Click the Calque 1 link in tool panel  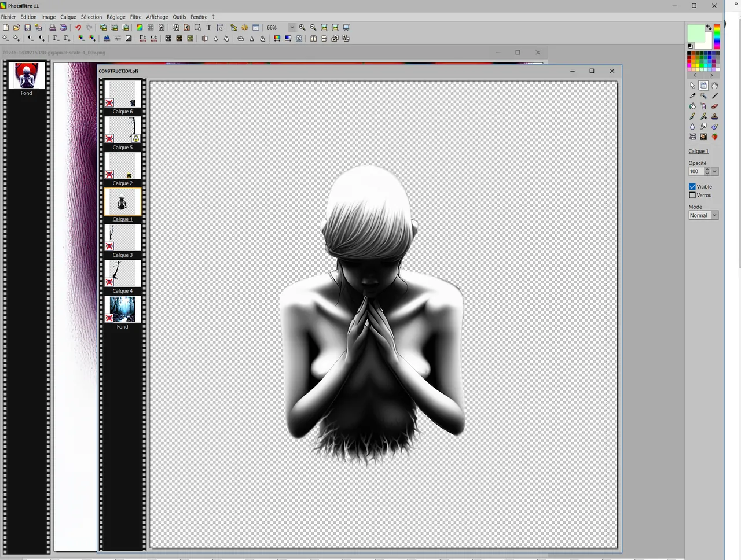[x=698, y=152]
